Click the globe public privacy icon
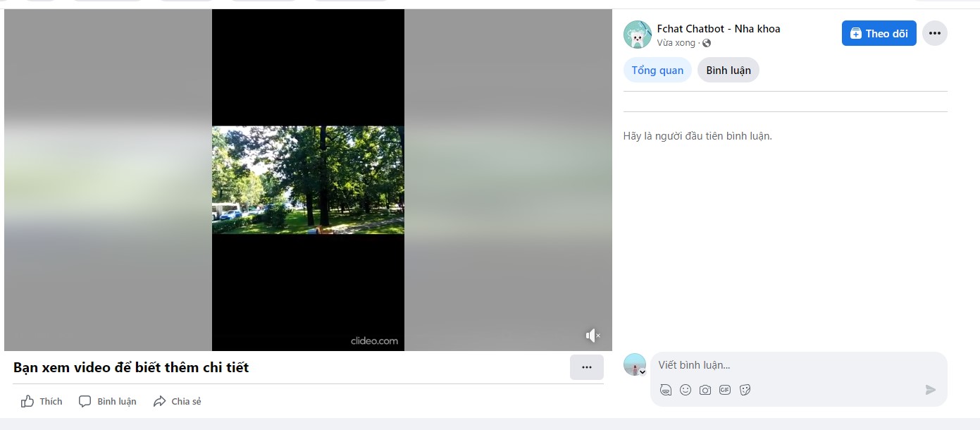This screenshot has height=430, width=980. tap(707, 44)
